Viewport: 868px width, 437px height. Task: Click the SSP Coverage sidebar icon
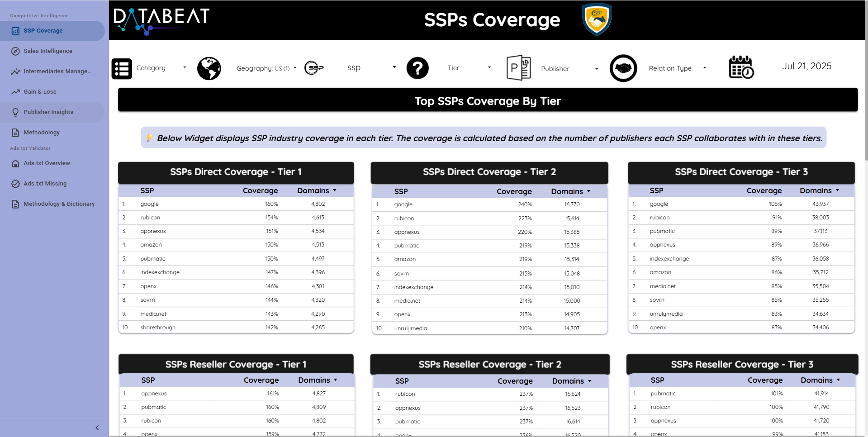coord(15,31)
